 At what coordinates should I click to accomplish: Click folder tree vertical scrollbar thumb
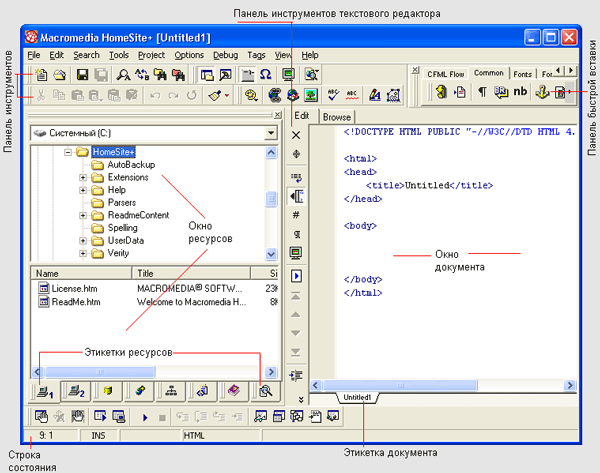pyautogui.click(x=271, y=199)
